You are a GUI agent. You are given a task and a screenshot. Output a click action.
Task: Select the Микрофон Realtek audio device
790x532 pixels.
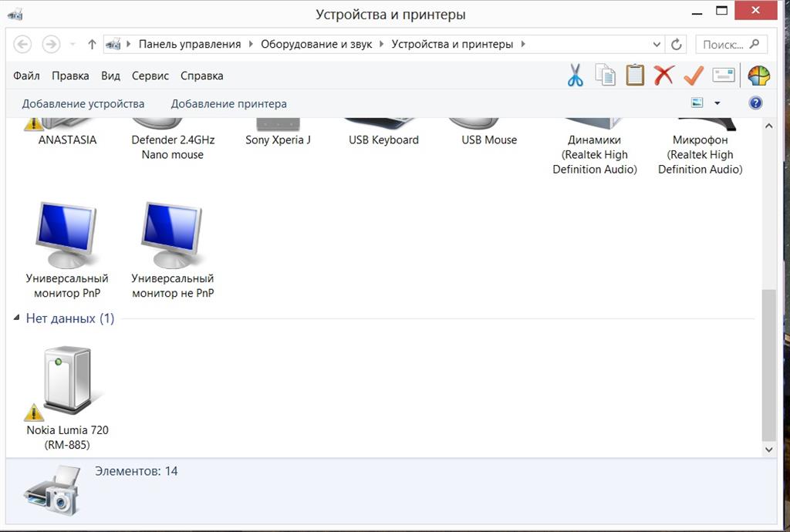[701, 147]
